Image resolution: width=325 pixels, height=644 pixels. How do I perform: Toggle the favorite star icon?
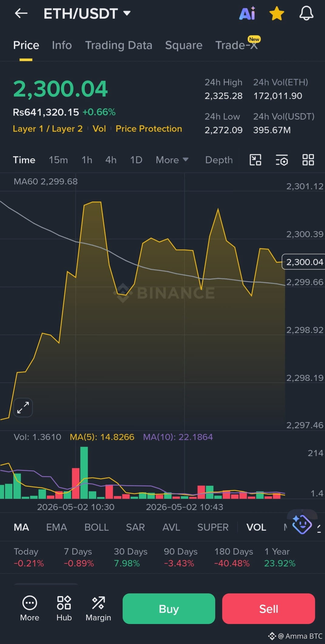coord(277,14)
